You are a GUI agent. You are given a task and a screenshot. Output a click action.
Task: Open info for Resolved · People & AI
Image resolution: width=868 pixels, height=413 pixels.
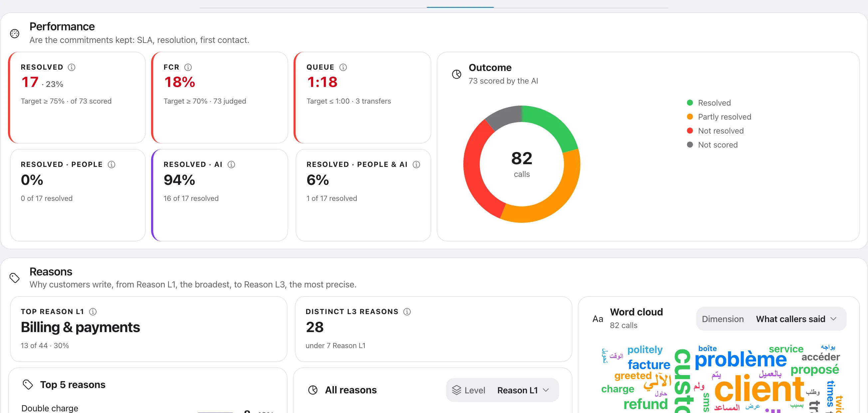tap(416, 164)
